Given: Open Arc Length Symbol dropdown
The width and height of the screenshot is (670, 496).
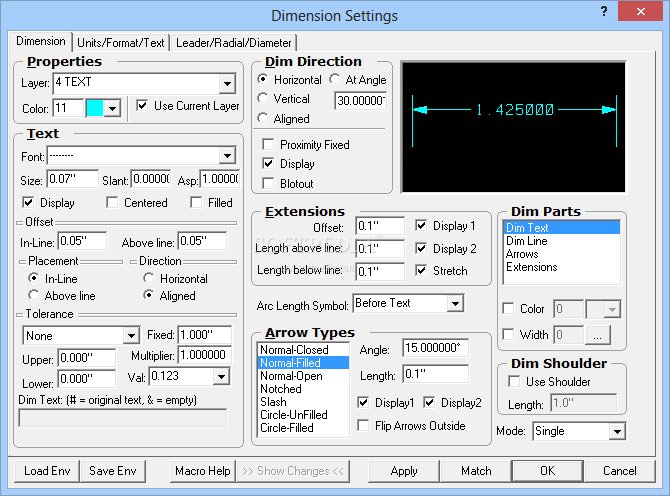Looking at the screenshot, I should coord(455,303).
